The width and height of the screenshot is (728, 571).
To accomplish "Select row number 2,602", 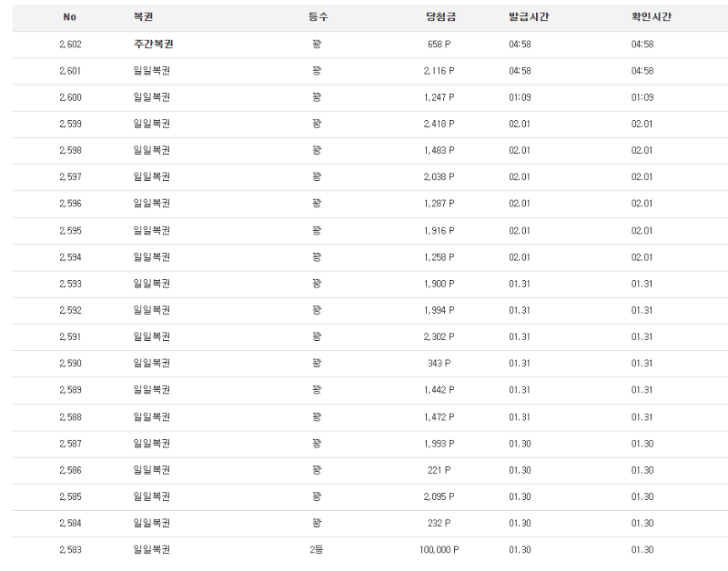I will [x=70, y=44].
